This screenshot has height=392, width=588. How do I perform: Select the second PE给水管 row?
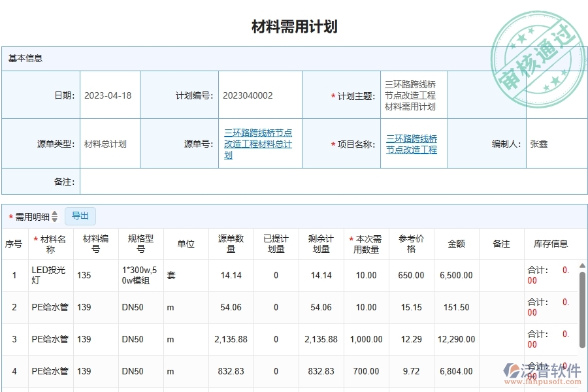tap(196, 339)
